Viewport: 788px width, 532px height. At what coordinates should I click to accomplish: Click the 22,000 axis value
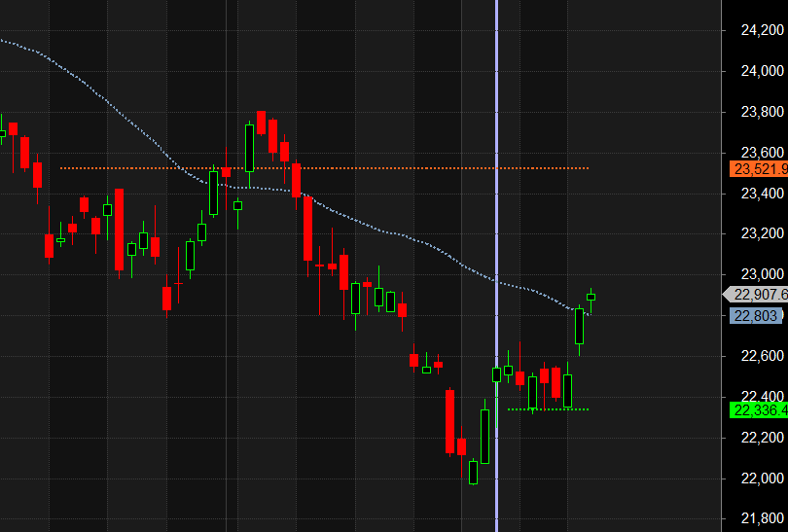(763, 479)
